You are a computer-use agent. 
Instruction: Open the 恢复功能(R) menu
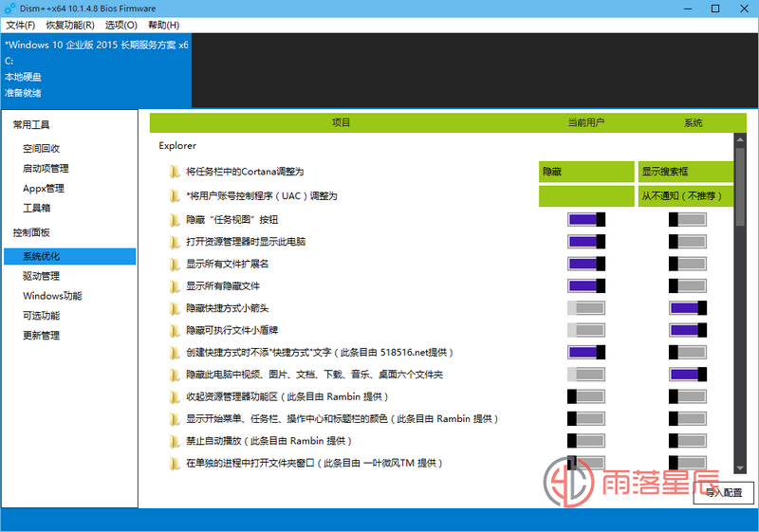click(70, 26)
